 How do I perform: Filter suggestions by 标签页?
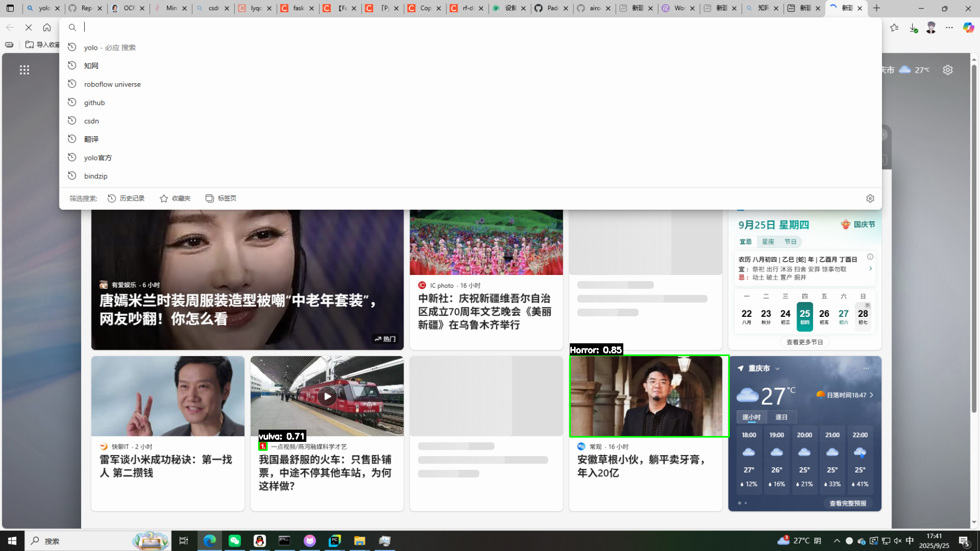coord(221,198)
